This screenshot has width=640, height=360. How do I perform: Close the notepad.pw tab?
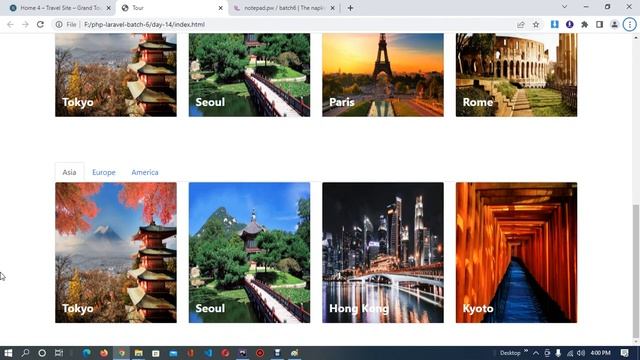pos(332,8)
